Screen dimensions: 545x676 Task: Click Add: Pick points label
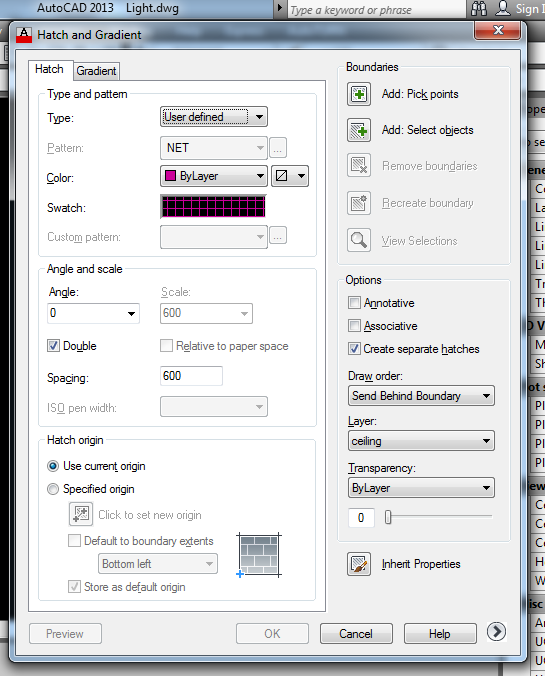(x=420, y=94)
